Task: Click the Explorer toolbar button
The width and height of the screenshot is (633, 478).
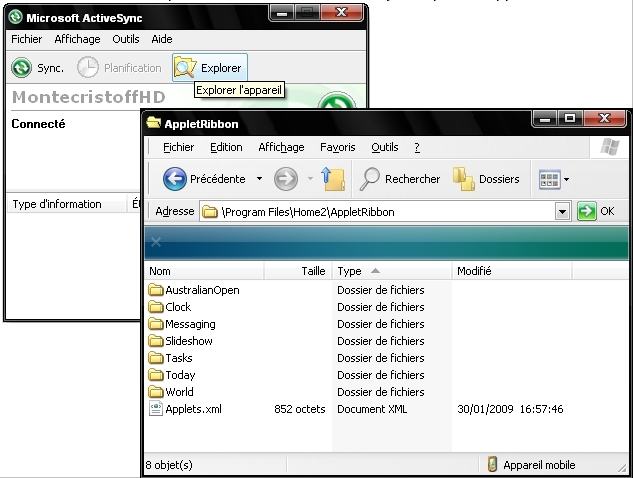Action: 209,68
